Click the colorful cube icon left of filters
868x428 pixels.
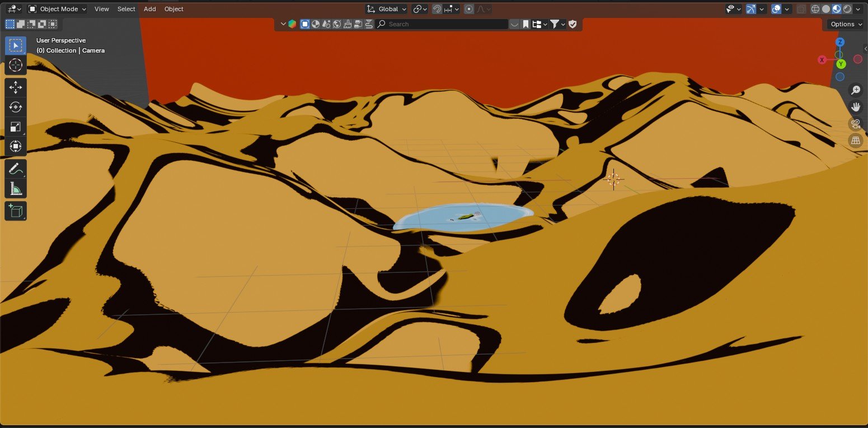click(x=292, y=24)
